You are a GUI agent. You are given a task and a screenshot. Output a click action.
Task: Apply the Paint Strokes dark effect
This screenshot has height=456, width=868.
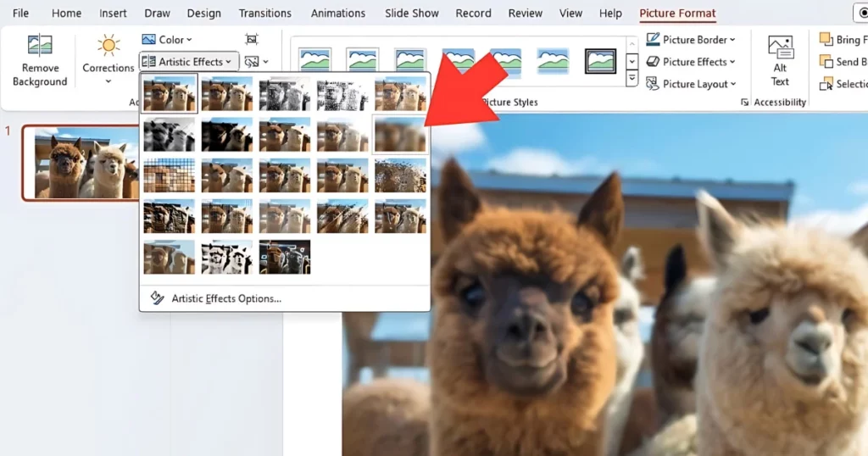[227, 135]
